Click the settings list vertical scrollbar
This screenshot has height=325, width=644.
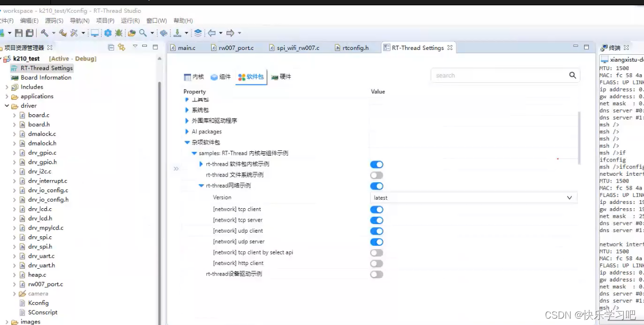point(579,138)
